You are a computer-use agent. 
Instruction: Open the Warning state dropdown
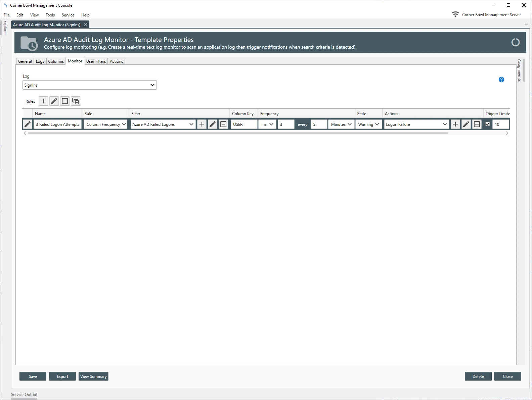click(368, 124)
